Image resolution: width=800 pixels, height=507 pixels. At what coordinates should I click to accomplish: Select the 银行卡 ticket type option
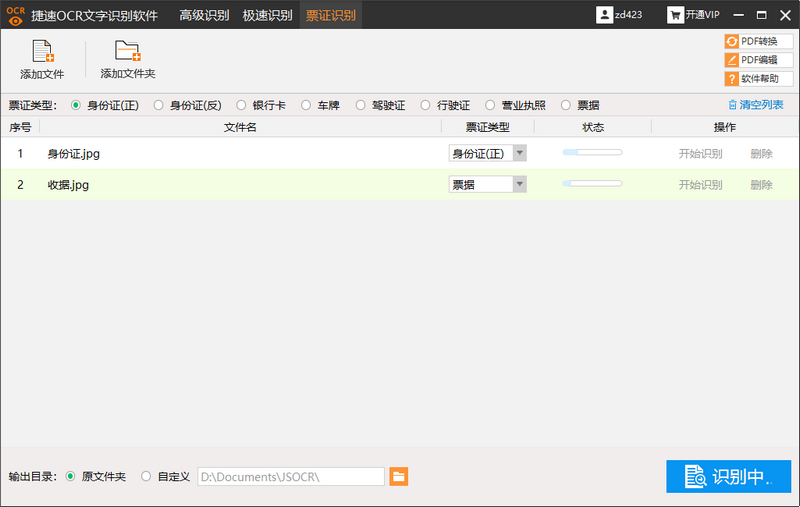241,105
